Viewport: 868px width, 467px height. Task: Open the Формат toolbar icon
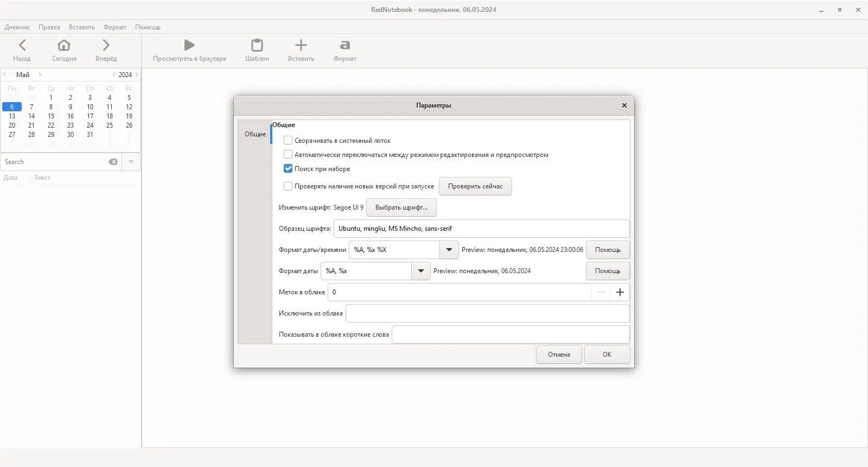coord(345,45)
